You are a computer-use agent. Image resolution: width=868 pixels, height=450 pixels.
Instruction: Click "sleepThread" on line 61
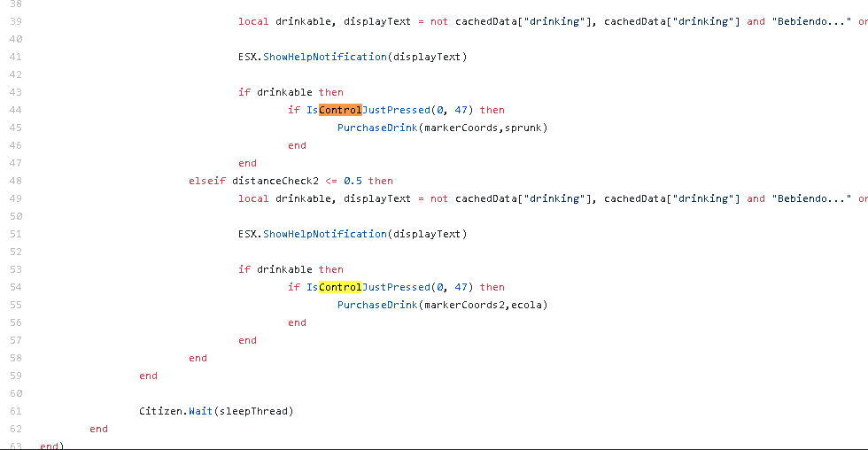[x=253, y=411]
